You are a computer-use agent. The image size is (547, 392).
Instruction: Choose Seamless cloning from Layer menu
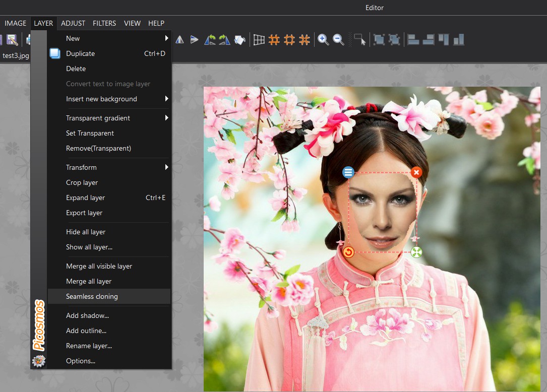coord(92,296)
